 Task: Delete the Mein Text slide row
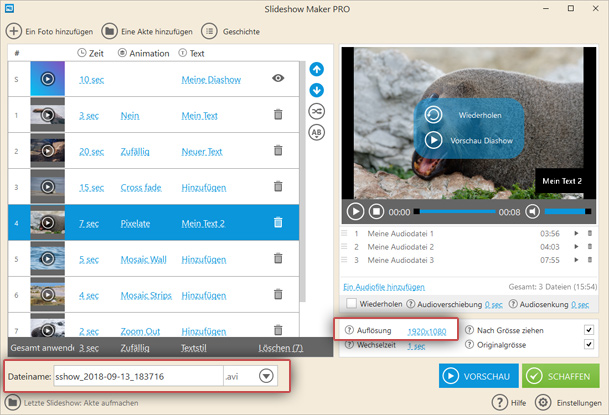click(278, 115)
